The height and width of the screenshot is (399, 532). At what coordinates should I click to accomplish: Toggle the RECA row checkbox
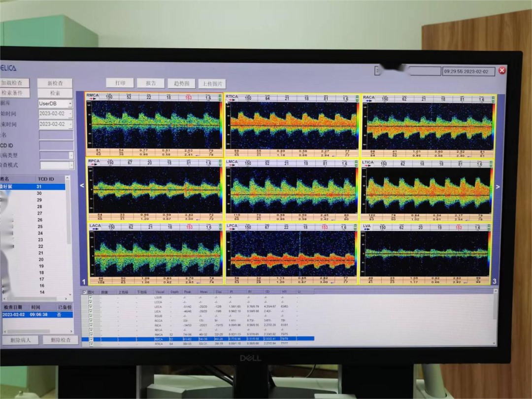[x=91, y=330]
